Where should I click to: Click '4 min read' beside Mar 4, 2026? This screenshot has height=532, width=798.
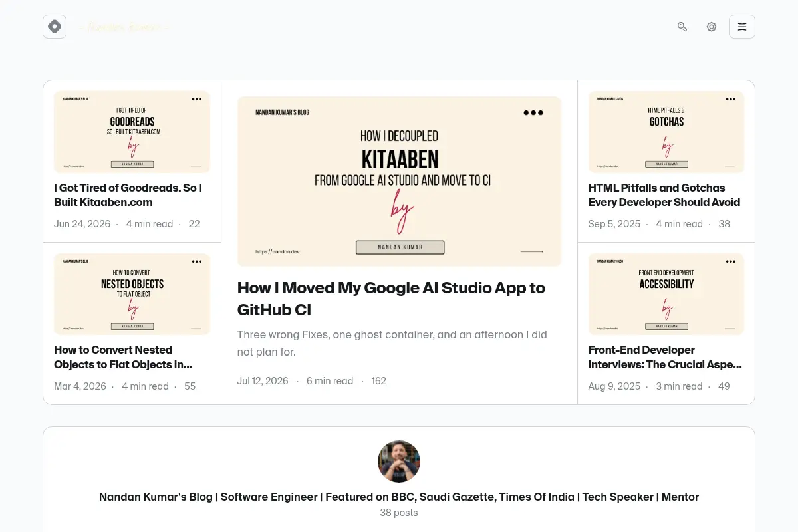click(x=145, y=386)
